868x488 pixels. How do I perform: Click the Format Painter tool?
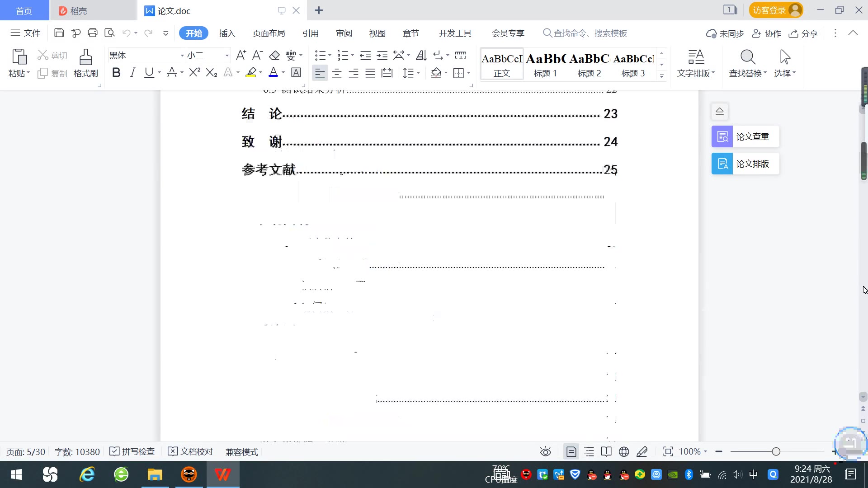(x=86, y=63)
